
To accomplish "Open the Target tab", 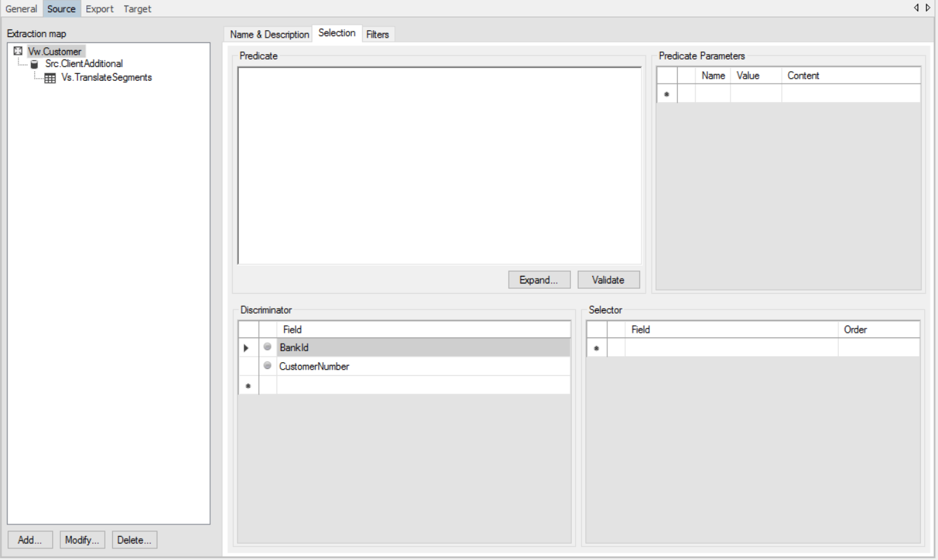I will pos(137,9).
